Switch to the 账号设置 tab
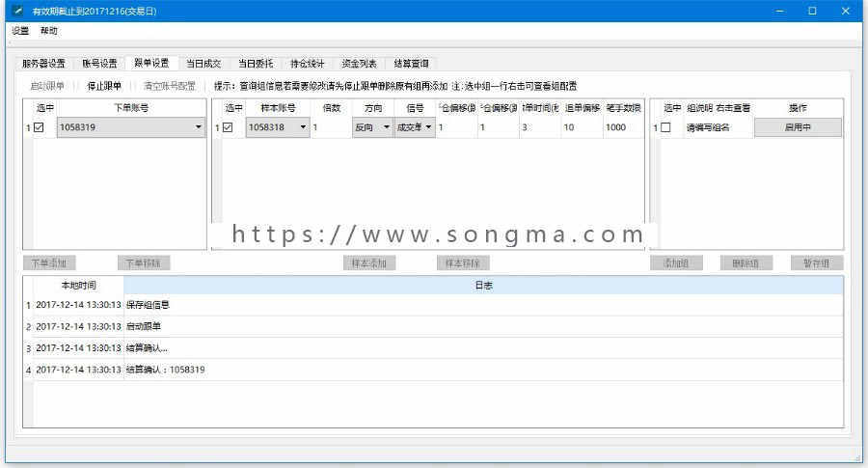 coord(99,64)
